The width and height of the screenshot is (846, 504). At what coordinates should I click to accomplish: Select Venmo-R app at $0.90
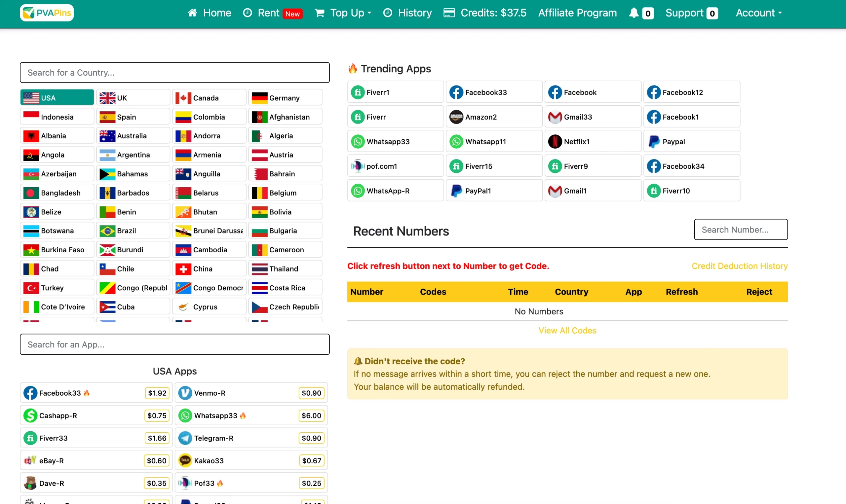[251, 393]
